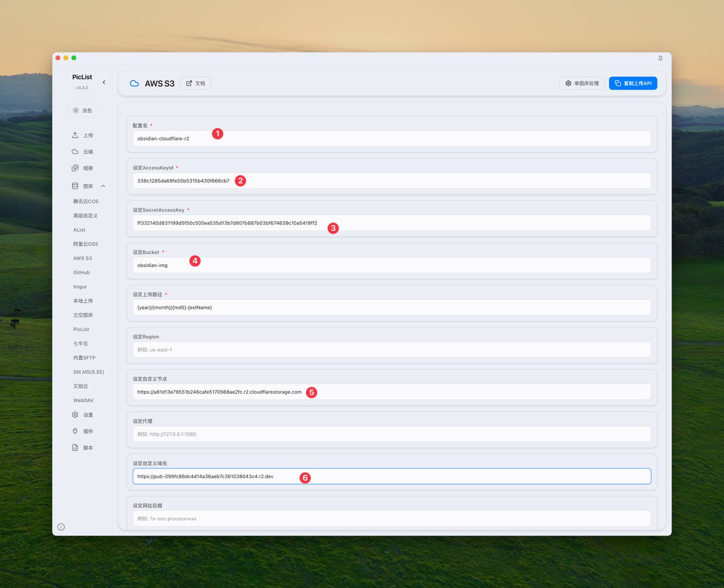
Task: Click the pin window icon
Action: pyautogui.click(x=660, y=58)
